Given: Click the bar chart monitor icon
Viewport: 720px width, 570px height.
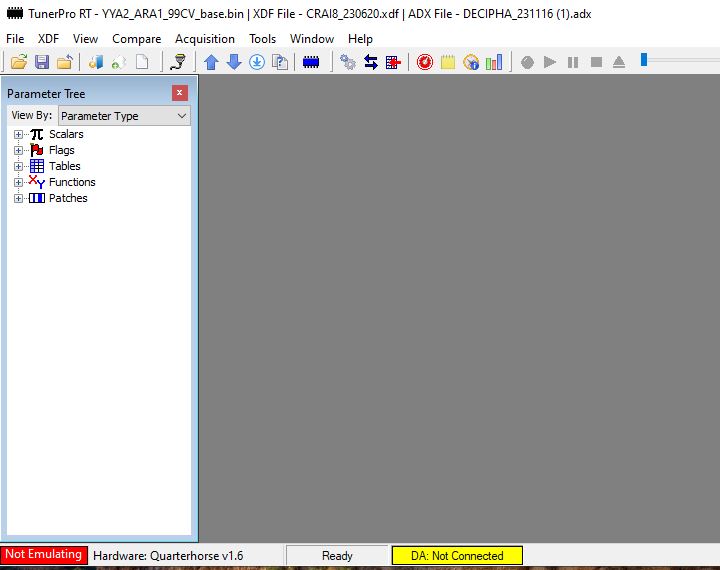Looking at the screenshot, I should click(494, 62).
